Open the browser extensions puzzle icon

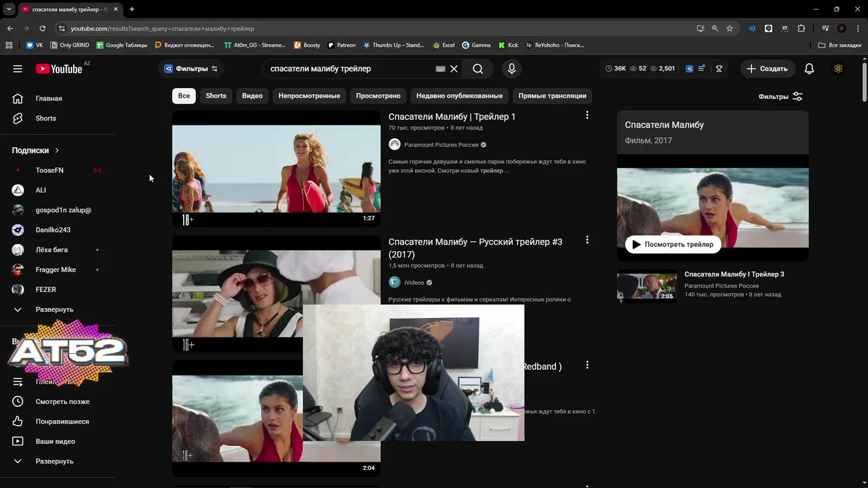802,28
